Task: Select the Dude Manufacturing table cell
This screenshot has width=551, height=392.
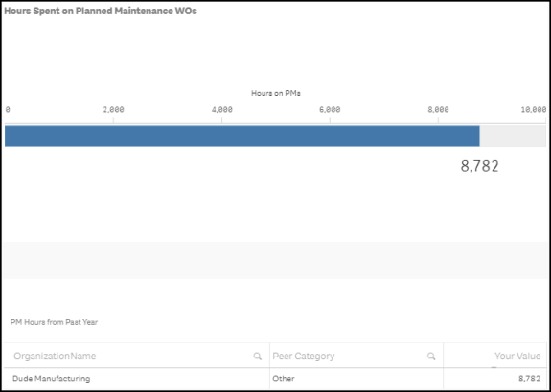Action: pos(52,379)
